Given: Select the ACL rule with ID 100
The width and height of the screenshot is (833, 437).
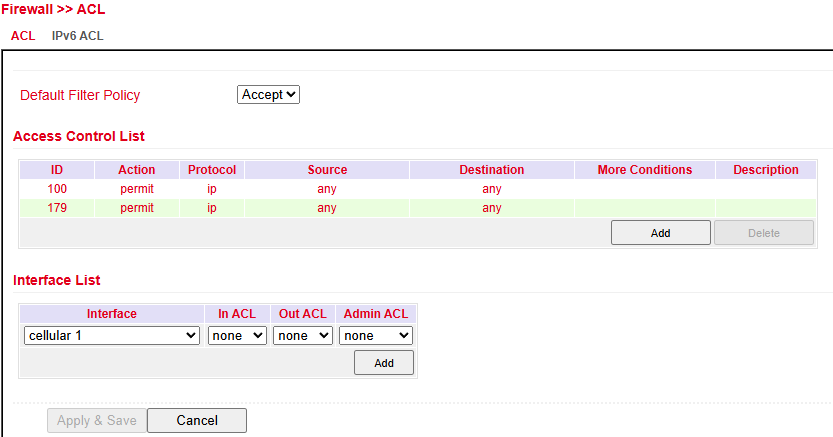Looking at the screenshot, I should [x=57, y=189].
